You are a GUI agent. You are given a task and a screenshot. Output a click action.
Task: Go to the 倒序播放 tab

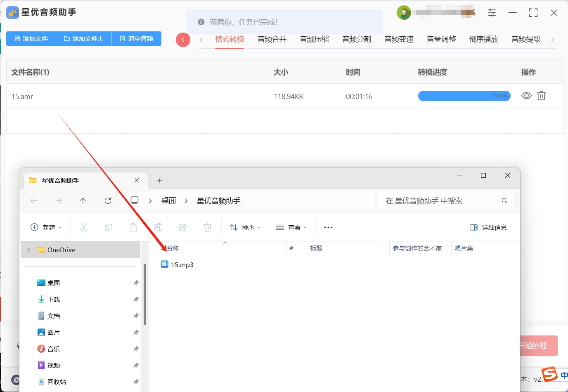pyautogui.click(x=483, y=39)
